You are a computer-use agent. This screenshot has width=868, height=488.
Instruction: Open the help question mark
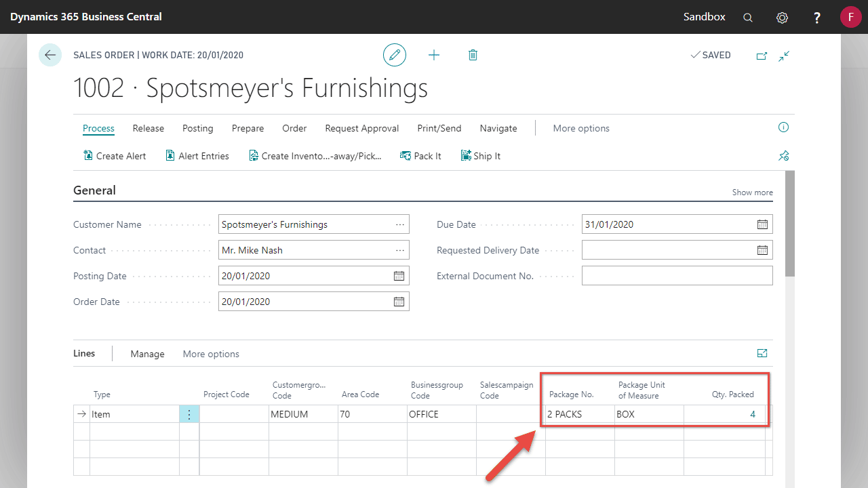pos(817,17)
